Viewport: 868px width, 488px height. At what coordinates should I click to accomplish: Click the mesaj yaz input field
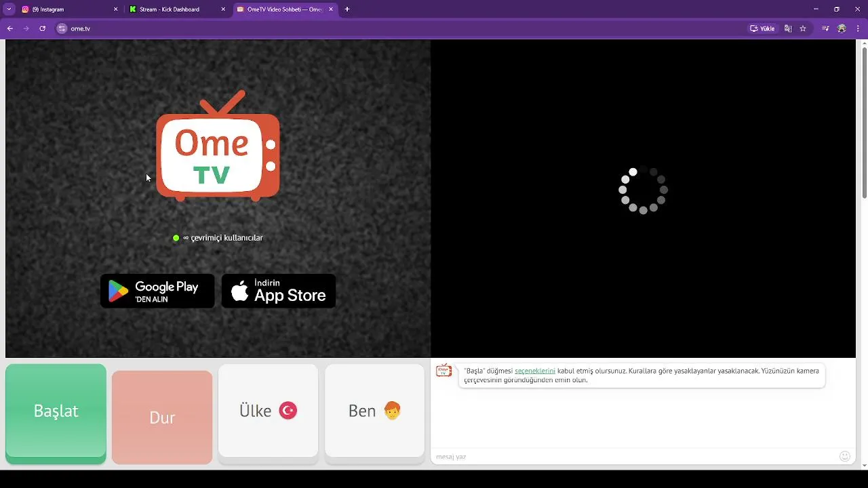click(634, 456)
